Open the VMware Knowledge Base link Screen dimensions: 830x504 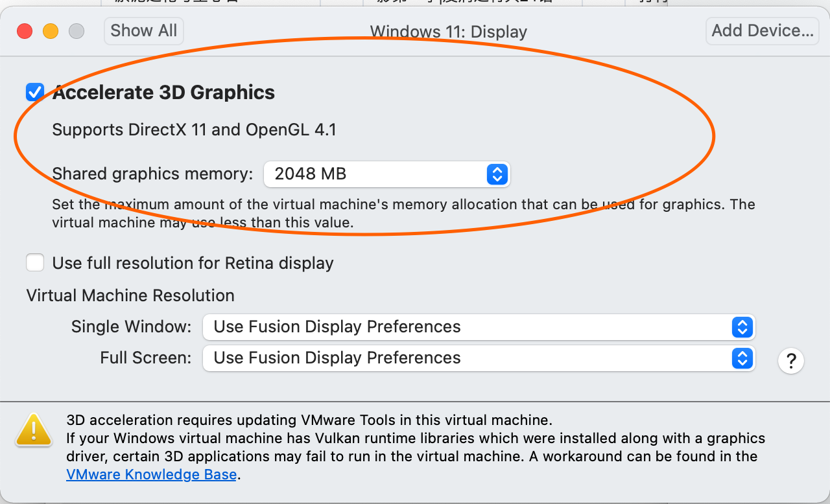pyautogui.click(x=152, y=474)
